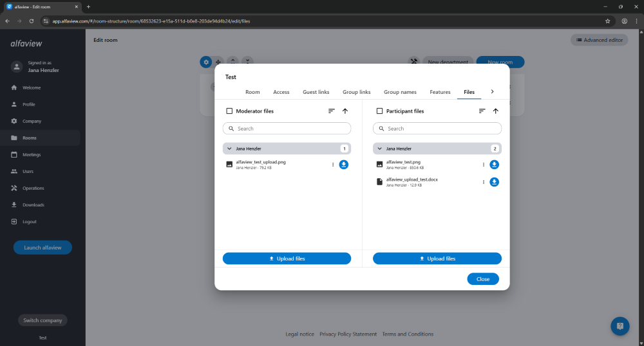The image size is (644, 346).
Task: Click the Participant files search field
Action: tap(437, 129)
